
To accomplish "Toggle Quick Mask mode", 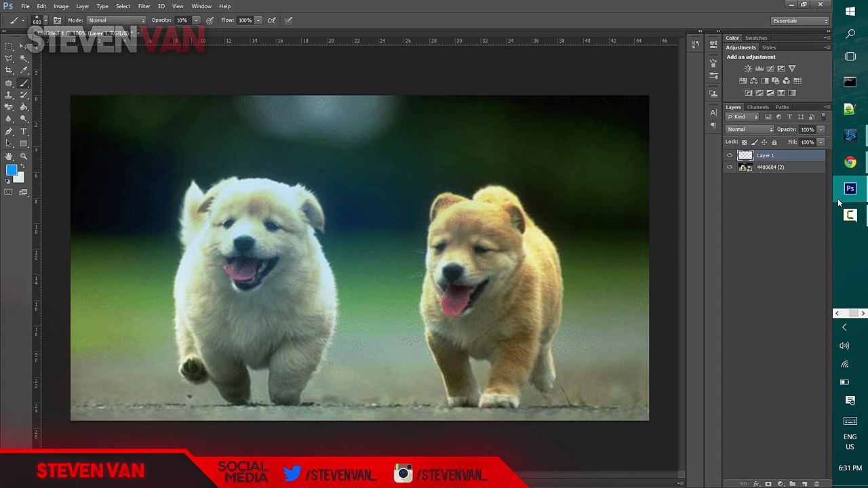I will tap(9, 192).
